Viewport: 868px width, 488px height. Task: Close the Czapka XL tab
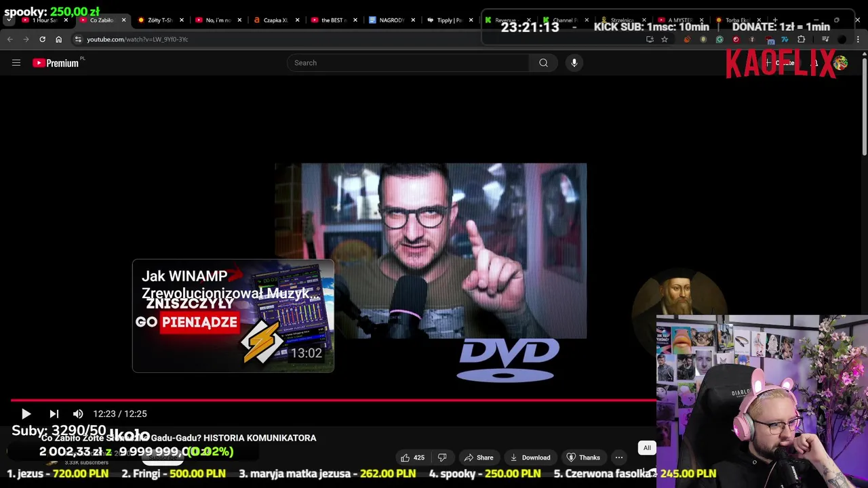[297, 20]
